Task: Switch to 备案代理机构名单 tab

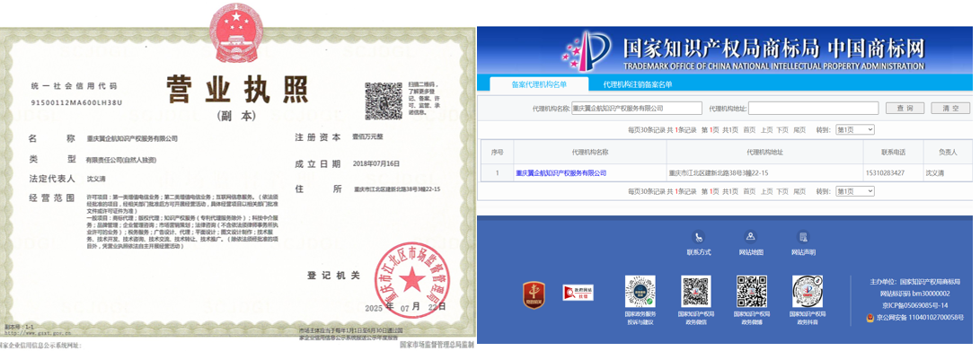Action: pos(539,84)
